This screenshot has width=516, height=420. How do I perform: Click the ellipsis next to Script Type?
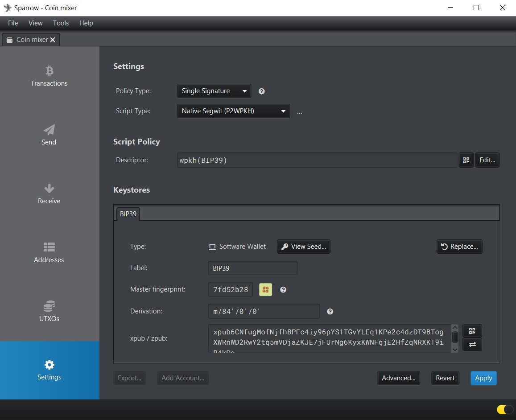pos(300,112)
